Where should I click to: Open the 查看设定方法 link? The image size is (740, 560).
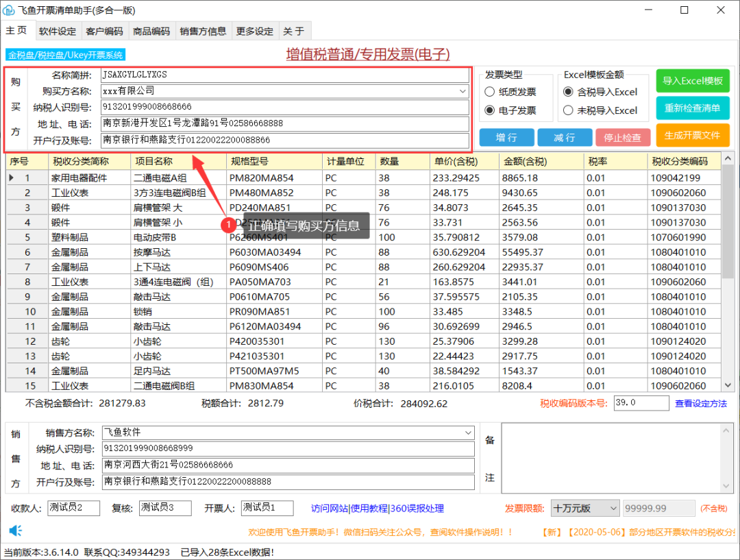701,404
